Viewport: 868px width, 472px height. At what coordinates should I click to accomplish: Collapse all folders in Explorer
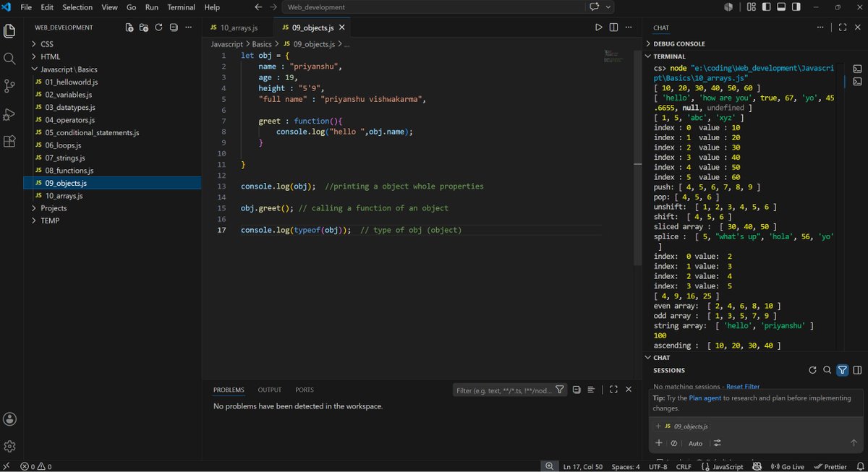coord(174,27)
